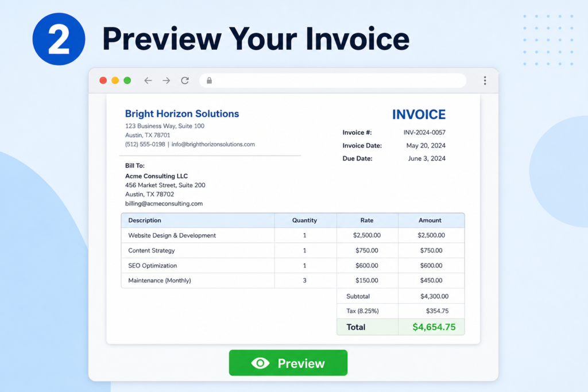Select the Maintenance (Monthly) line item
The image size is (588, 392).
(x=293, y=280)
